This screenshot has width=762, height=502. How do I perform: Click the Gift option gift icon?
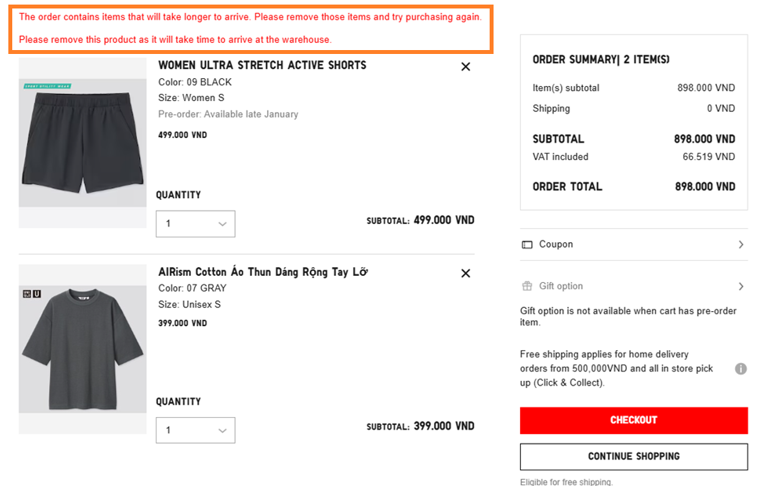(527, 287)
